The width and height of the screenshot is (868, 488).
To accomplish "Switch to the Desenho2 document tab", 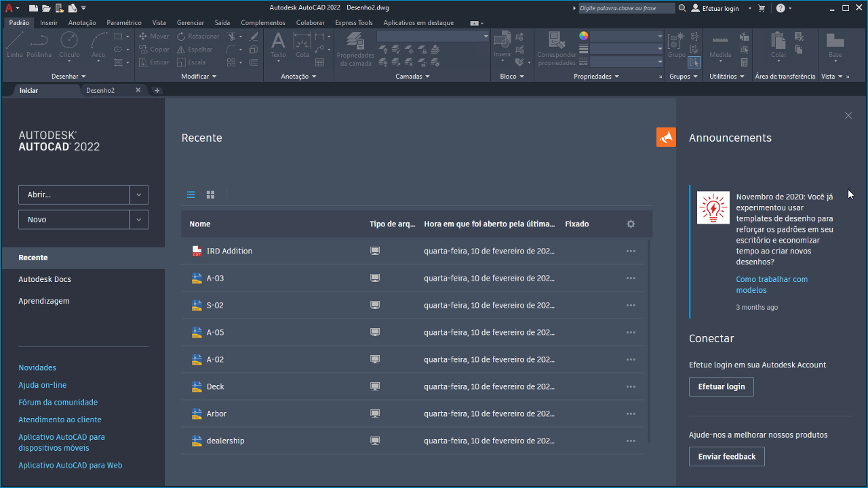I will [100, 90].
